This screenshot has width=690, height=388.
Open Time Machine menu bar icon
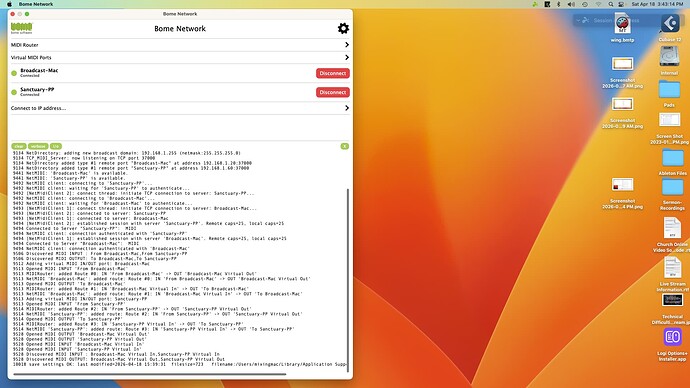pos(585,4)
